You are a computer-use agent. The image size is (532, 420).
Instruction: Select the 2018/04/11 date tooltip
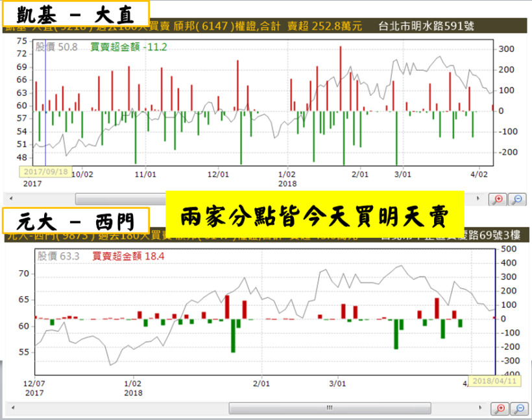[494, 381]
